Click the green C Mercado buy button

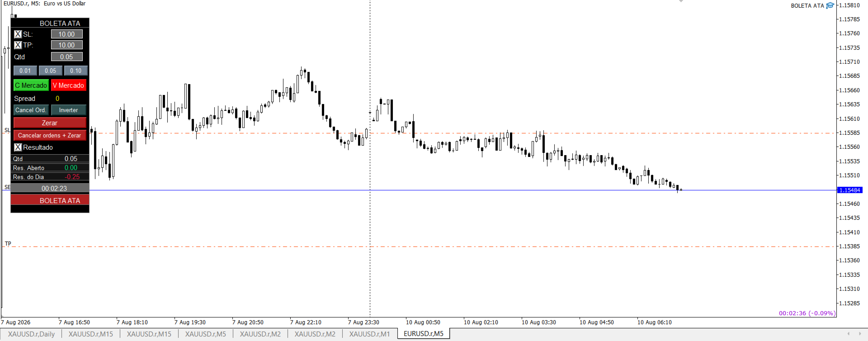31,85
